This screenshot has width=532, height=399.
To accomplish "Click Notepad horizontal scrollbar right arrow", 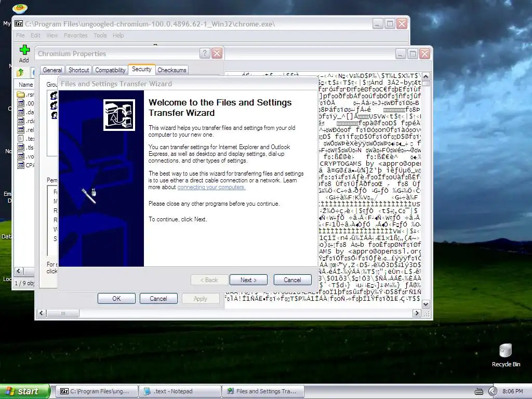I will tap(417, 313).
